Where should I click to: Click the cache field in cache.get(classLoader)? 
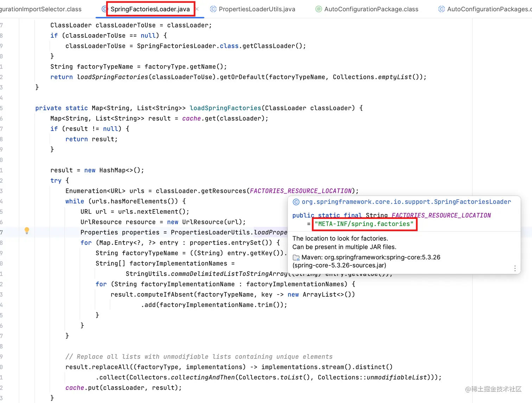(191, 119)
